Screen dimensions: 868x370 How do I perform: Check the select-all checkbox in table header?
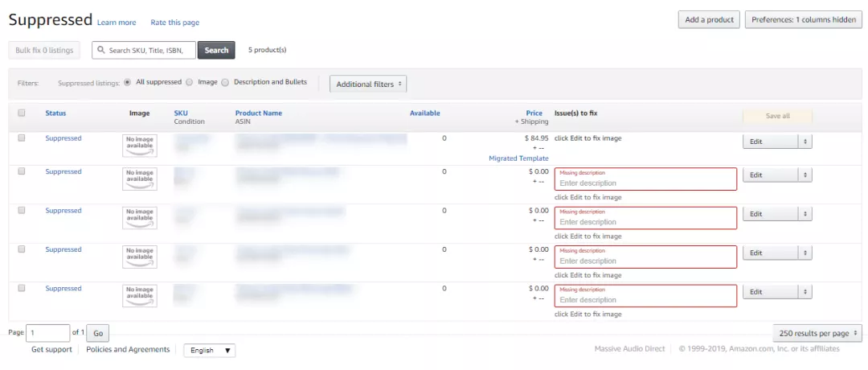[22, 113]
